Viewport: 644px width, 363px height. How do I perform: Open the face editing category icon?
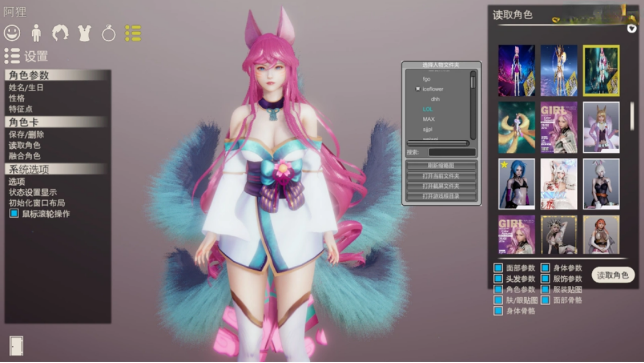[x=12, y=33]
